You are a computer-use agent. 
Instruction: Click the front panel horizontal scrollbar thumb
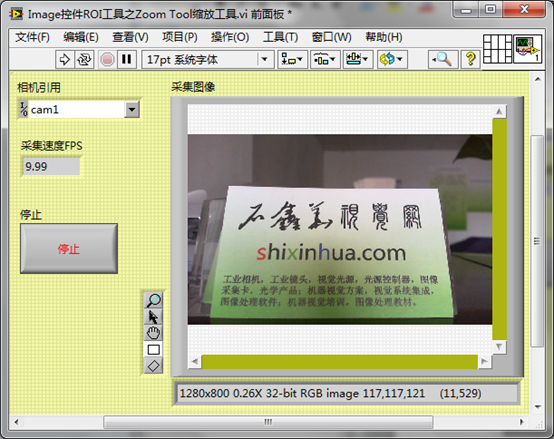(268, 422)
